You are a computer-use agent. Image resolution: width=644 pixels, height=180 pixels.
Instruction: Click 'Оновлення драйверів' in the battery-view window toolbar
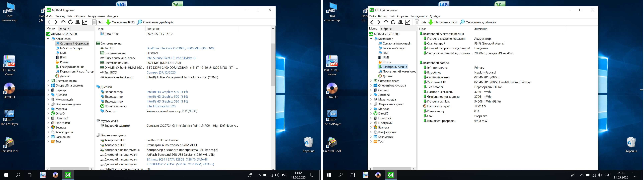[x=478, y=22]
